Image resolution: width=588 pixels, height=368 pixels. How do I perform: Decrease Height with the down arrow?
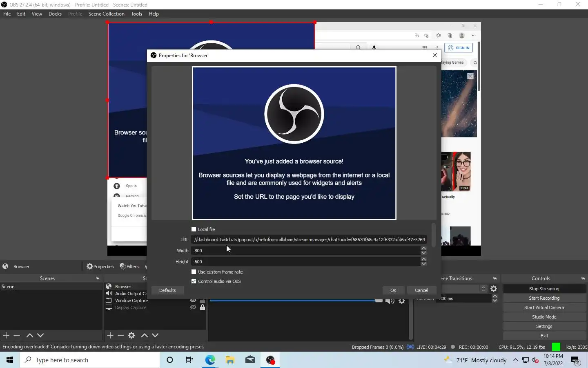coord(424,264)
